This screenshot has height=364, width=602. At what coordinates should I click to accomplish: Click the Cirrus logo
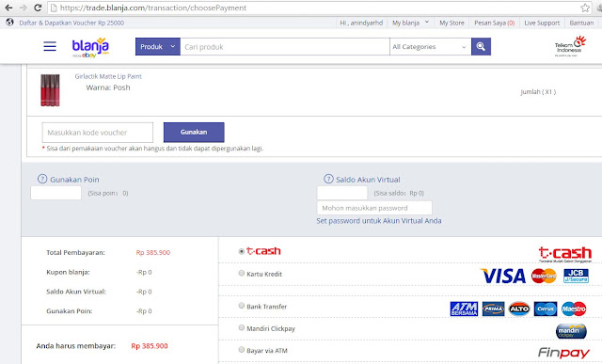546,309
